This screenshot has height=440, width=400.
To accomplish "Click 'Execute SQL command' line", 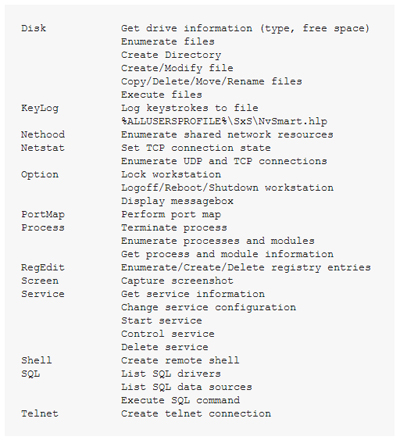I will point(180,401).
